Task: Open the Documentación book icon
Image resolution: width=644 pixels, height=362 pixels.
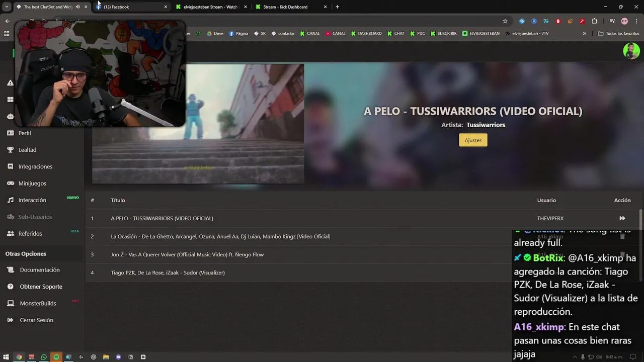Action: coord(10,270)
